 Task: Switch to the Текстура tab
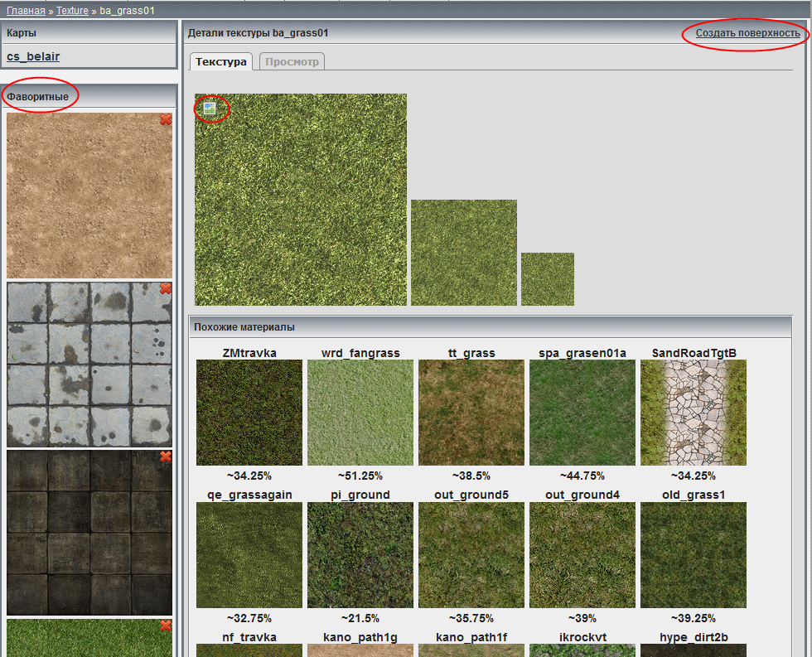221,61
